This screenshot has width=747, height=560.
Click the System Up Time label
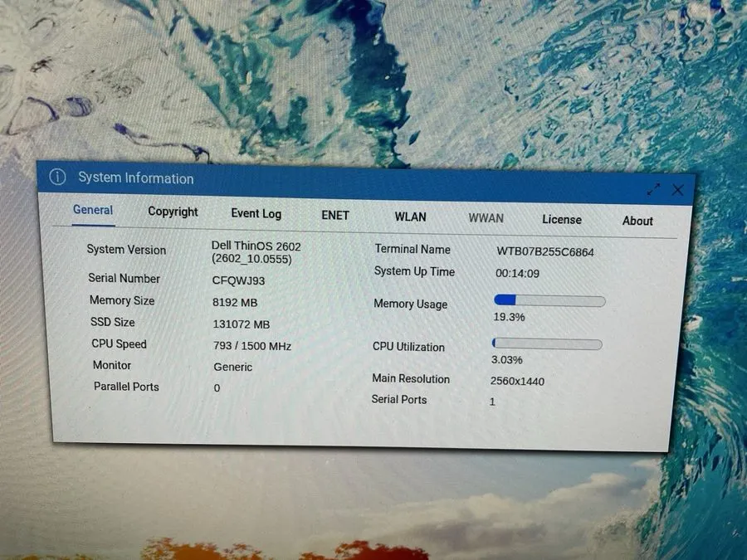pyautogui.click(x=414, y=271)
